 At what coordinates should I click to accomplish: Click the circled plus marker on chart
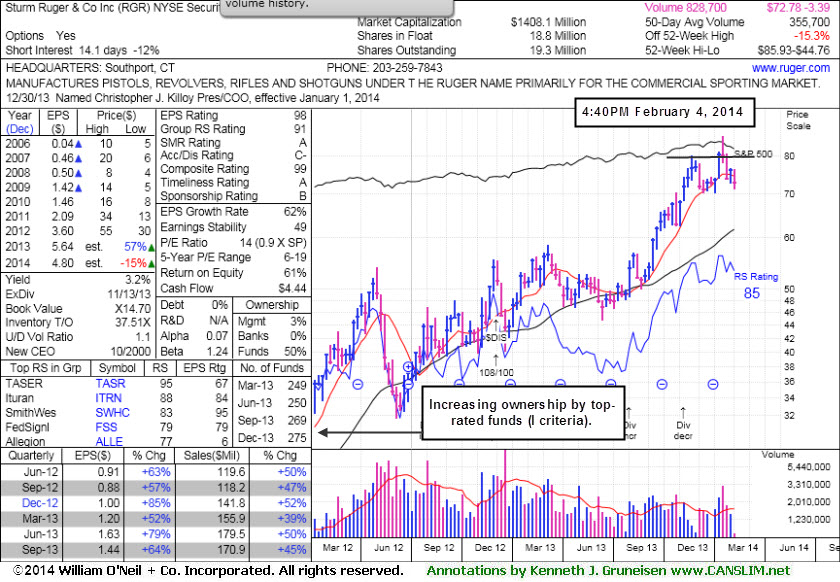[x=408, y=367]
